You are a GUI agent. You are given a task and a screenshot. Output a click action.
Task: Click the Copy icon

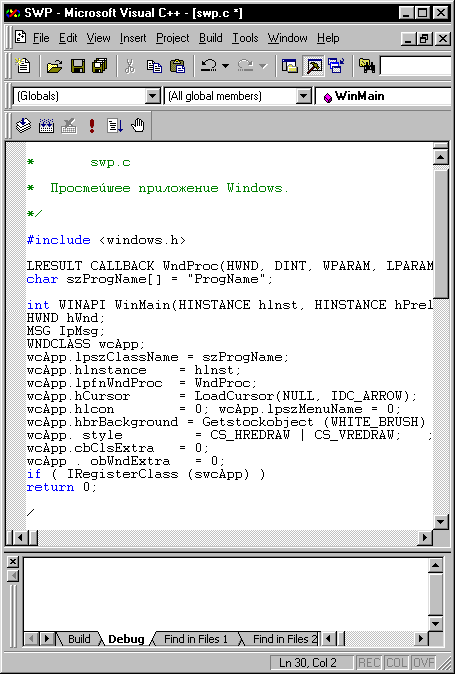coord(154,66)
